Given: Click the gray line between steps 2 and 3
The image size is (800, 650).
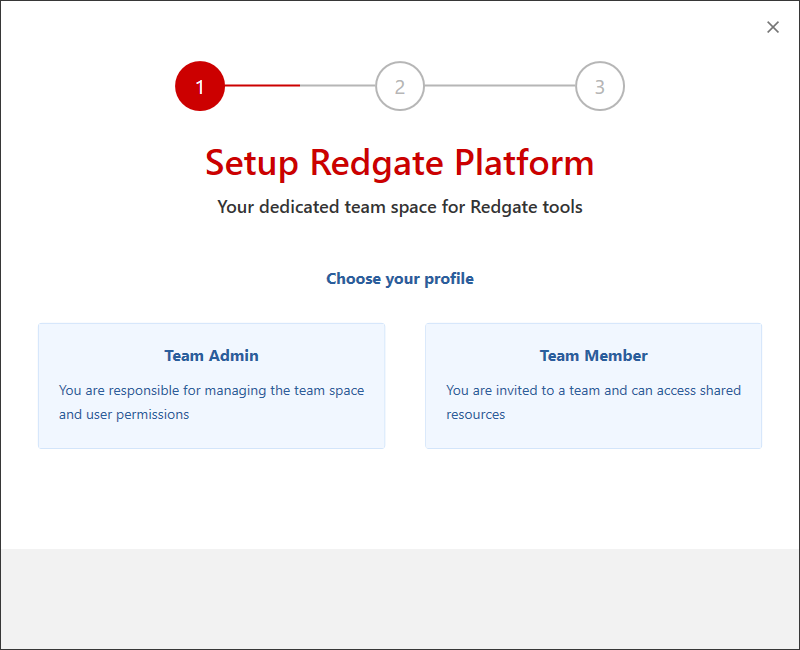Looking at the screenshot, I should (x=500, y=86).
